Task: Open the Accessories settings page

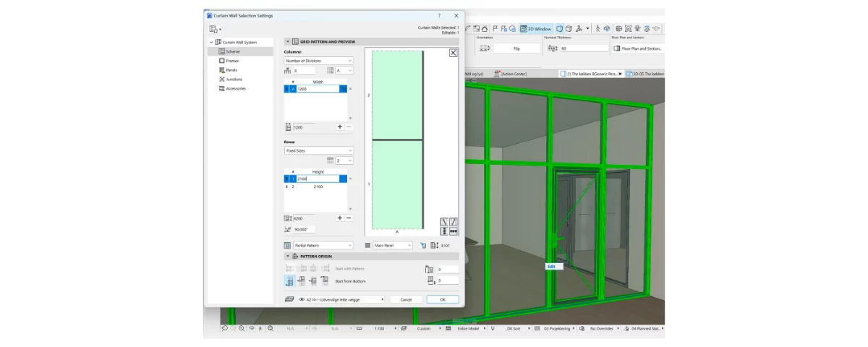Action: click(x=236, y=88)
